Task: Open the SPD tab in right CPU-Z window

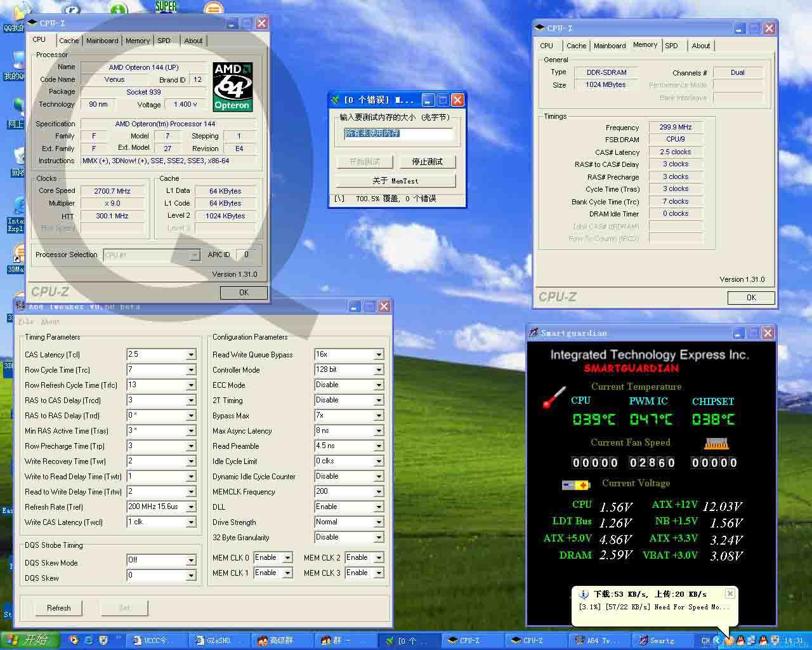Action: (671, 46)
